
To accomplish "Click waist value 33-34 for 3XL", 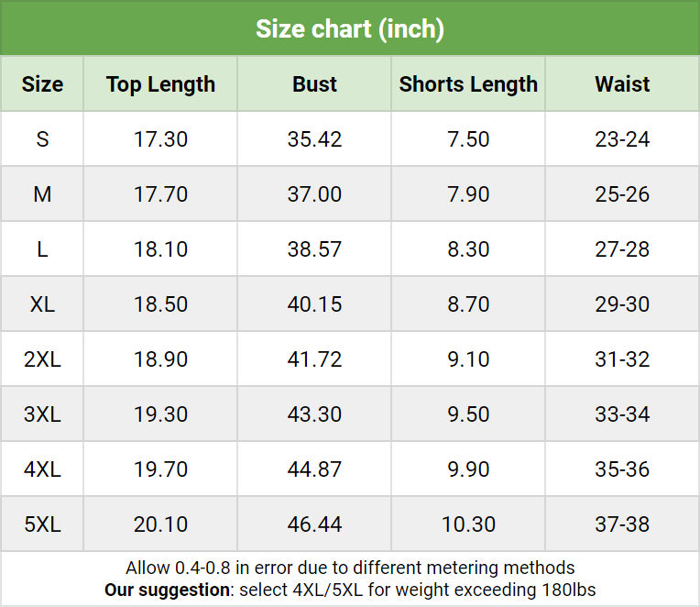I will click(x=622, y=414).
